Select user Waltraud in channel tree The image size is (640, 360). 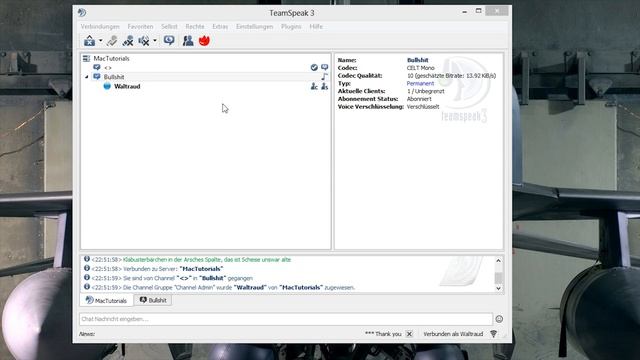click(127, 86)
